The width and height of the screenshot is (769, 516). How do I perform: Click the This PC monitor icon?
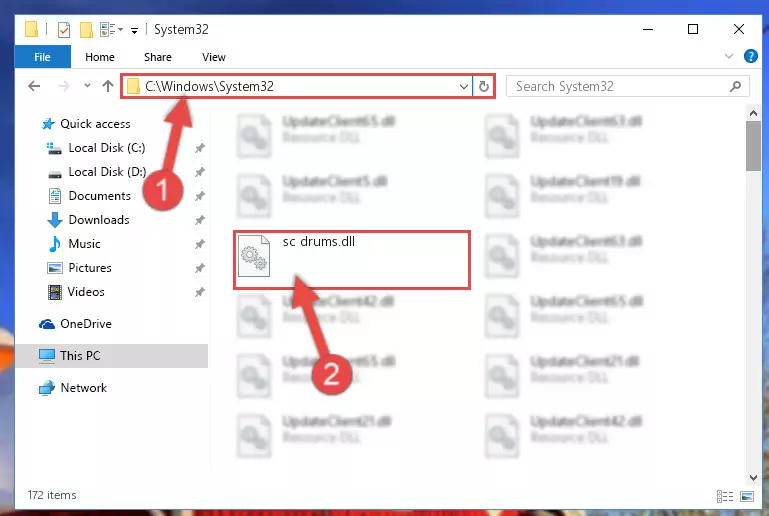tap(47, 356)
